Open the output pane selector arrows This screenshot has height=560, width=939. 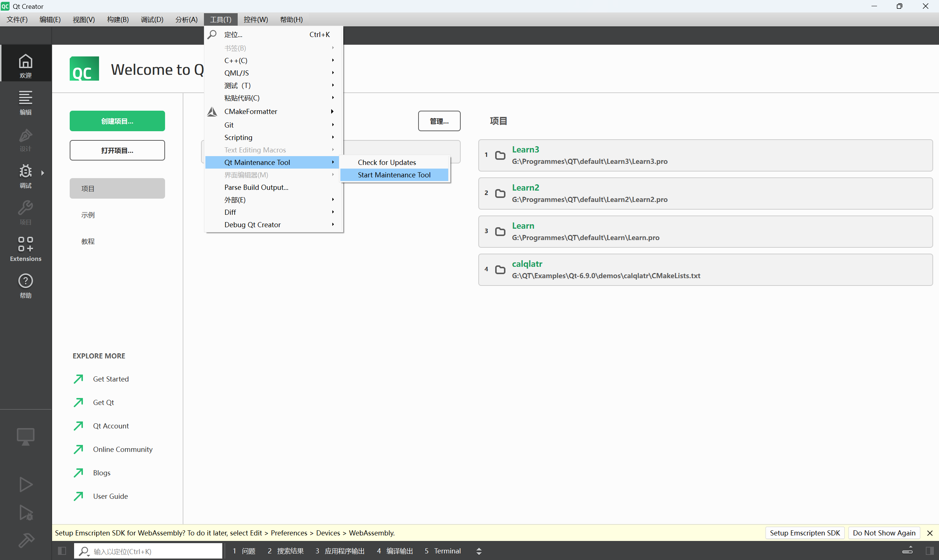[x=479, y=551]
